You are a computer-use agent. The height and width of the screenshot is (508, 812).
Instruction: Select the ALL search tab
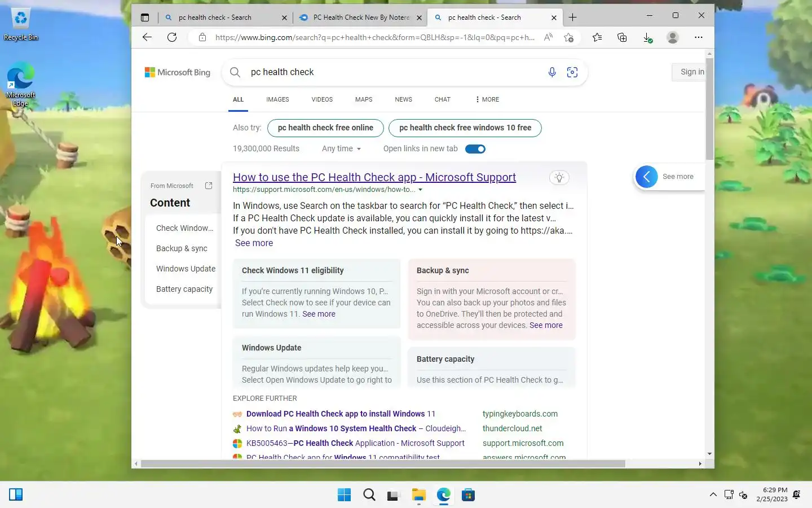click(238, 99)
